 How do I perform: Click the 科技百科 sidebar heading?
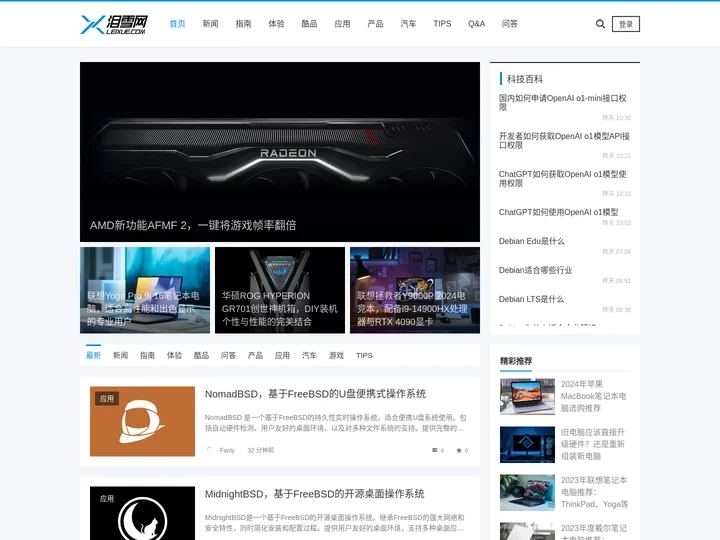click(525, 79)
